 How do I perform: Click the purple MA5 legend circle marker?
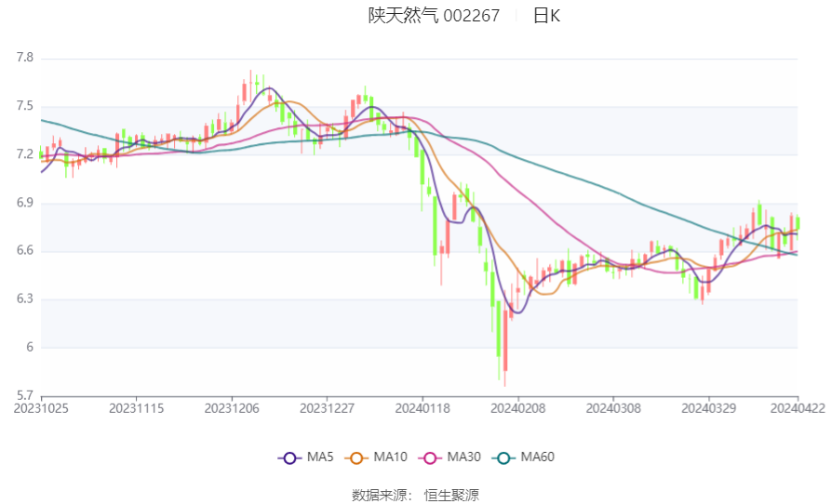coord(289,458)
